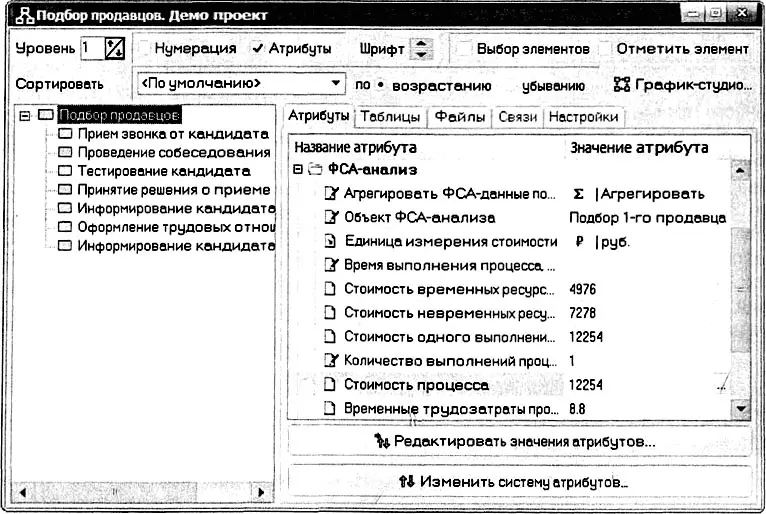Open График-студио icon button
This screenshot has width=766, height=514.
622,85
